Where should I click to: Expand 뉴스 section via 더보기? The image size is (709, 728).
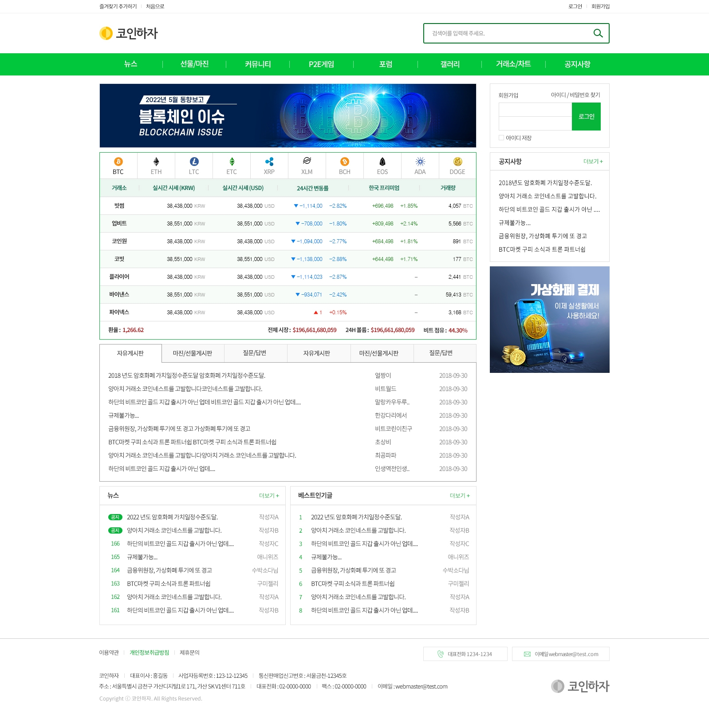[x=269, y=496]
